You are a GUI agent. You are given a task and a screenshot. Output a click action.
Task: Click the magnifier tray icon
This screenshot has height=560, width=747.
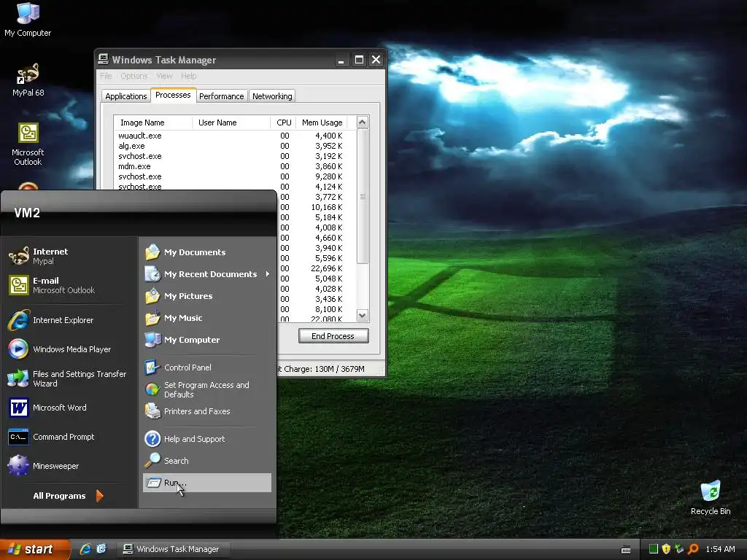coord(693,549)
